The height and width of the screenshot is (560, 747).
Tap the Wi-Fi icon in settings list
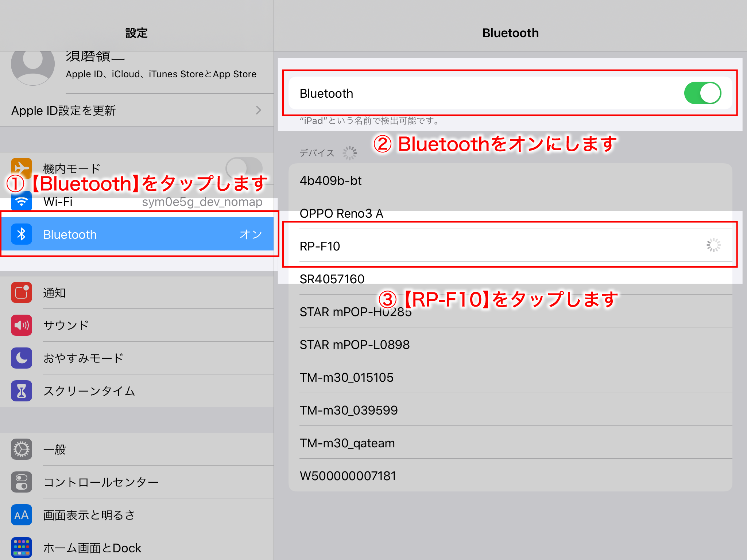pyautogui.click(x=22, y=201)
